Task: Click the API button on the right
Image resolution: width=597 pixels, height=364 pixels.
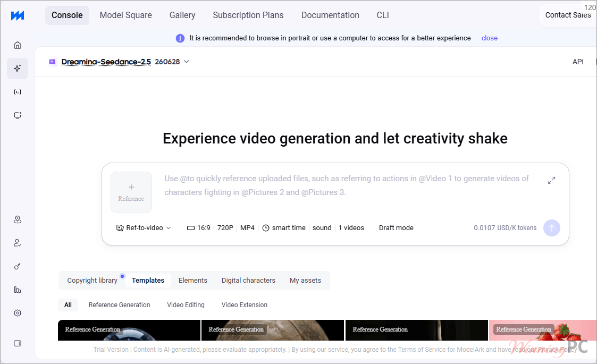Action: tap(578, 62)
